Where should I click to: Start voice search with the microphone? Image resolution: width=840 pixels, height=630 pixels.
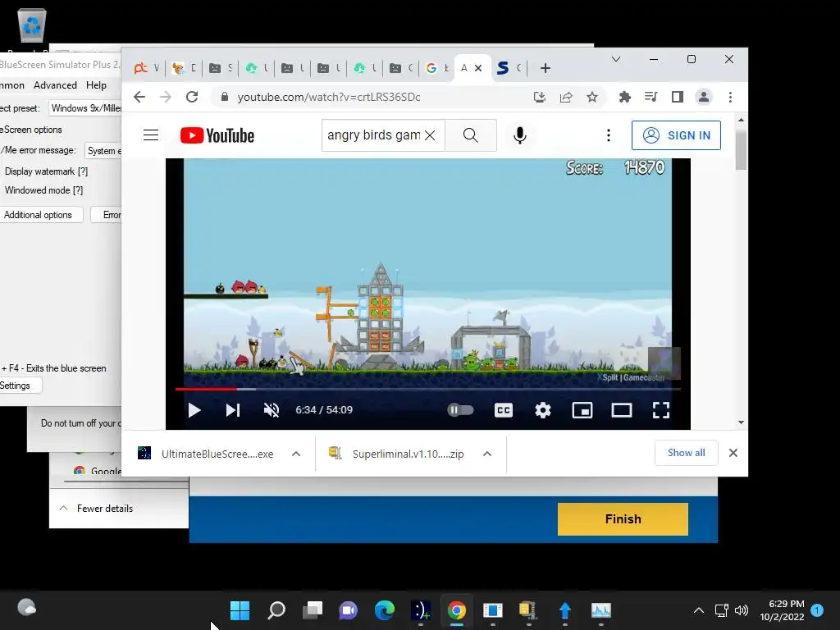click(x=519, y=135)
